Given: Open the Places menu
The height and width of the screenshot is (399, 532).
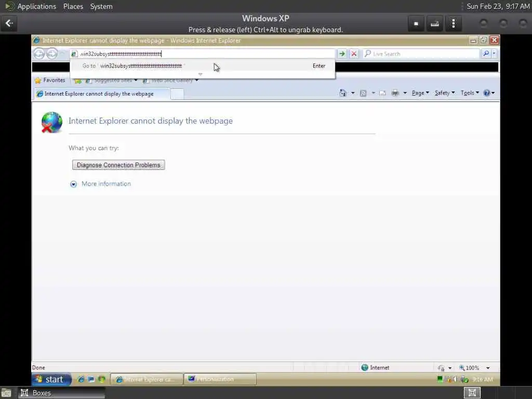Looking at the screenshot, I should 73,6.
